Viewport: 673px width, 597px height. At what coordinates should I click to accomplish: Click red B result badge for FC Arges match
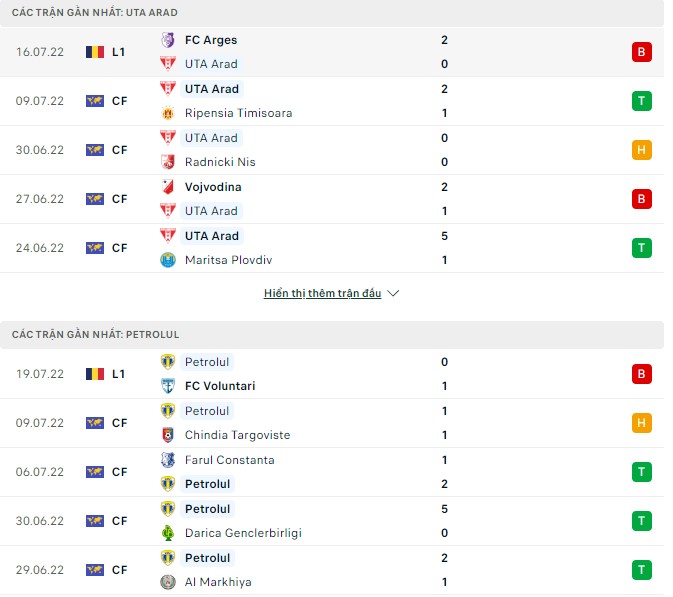pyautogui.click(x=641, y=52)
